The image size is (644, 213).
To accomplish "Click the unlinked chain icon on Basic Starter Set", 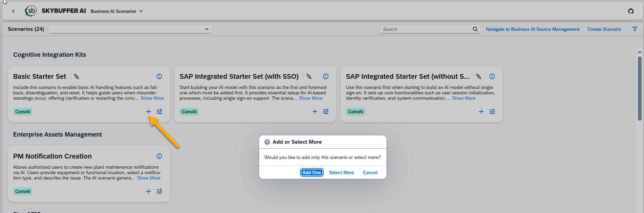I will click(x=76, y=76).
